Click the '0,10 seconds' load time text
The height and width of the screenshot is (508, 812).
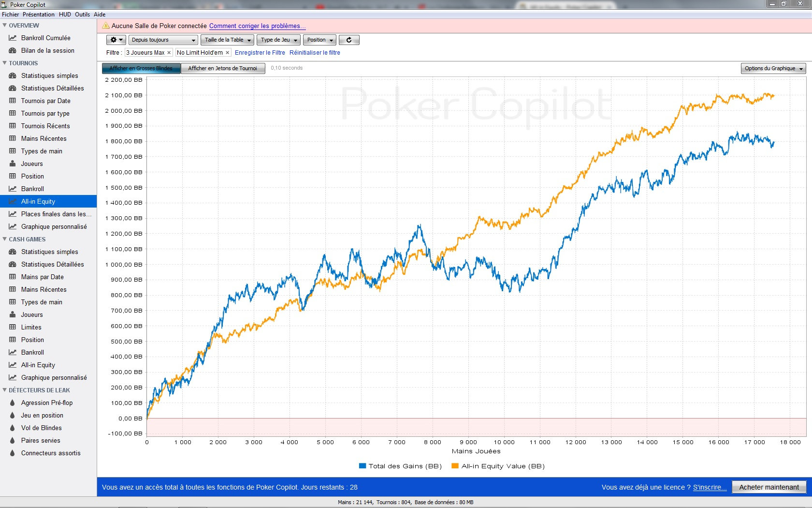click(287, 68)
